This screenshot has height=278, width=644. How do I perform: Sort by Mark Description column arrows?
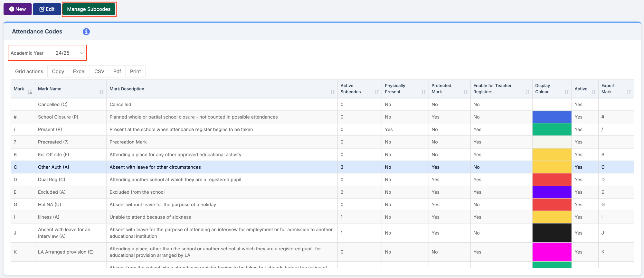point(332,92)
